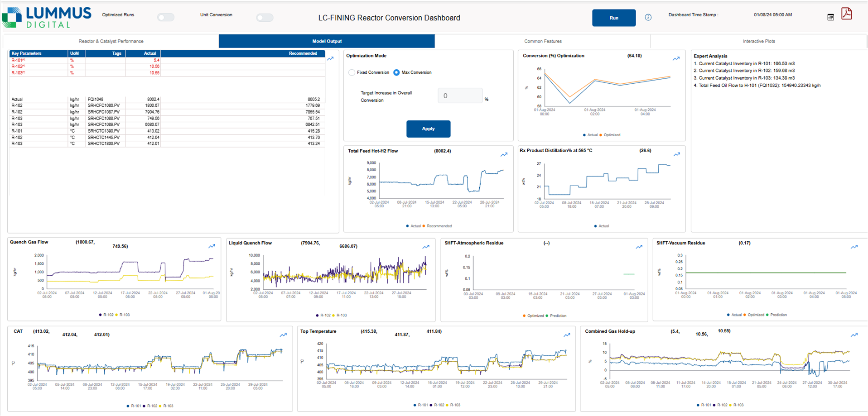Open trend icon for Top Temperature chart

567,335
